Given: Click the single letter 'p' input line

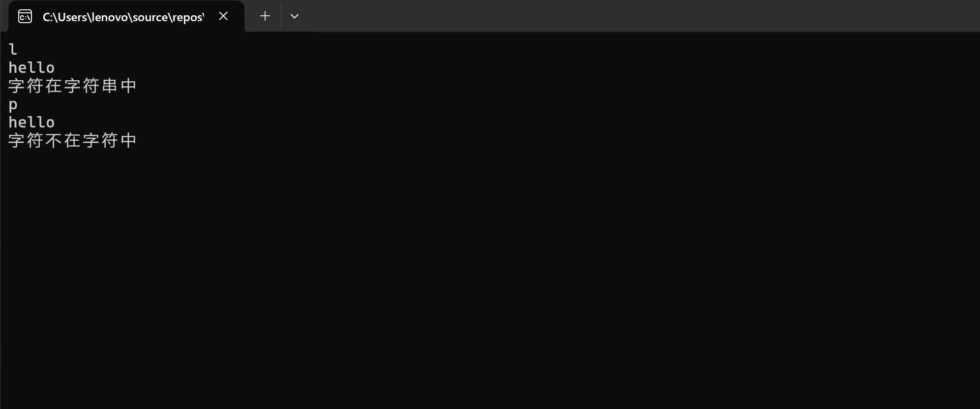Looking at the screenshot, I should (x=13, y=104).
